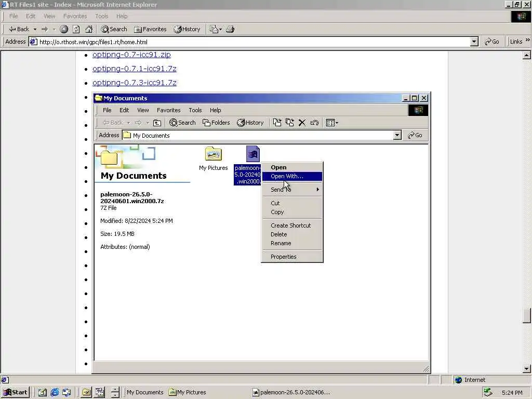
Task: Click the Delete X icon in My Documents toolbar
Action: pos(302,123)
